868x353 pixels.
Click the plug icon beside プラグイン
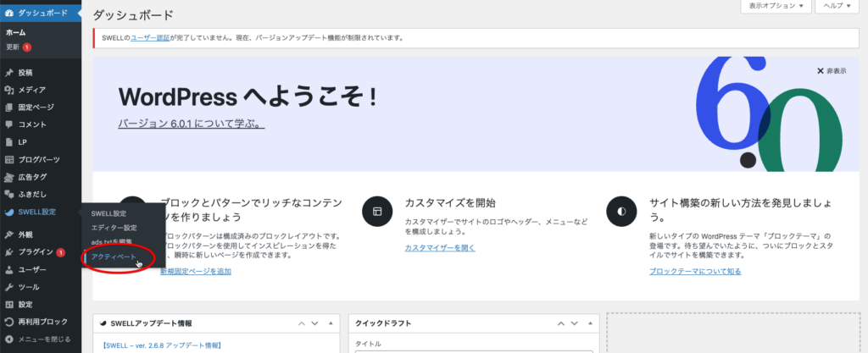pyautogui.click(x=8, y=252)
